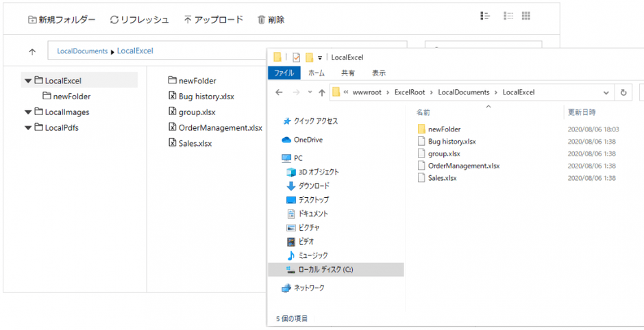
Task: Open the 共有 ribbon tab
Action: [348, 73]
